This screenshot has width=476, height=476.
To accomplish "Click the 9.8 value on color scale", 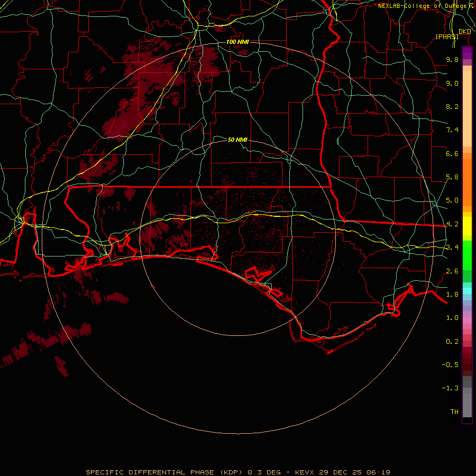I will tap(452, 59).
